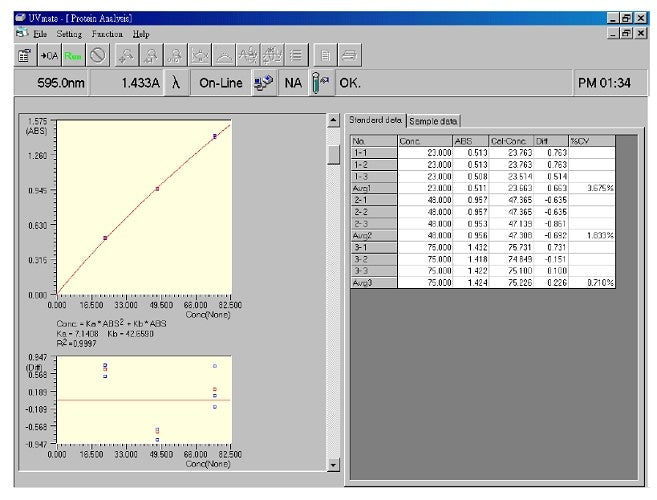
Task: Click the second curve zoom tool icon
Action: coord(151,55)
